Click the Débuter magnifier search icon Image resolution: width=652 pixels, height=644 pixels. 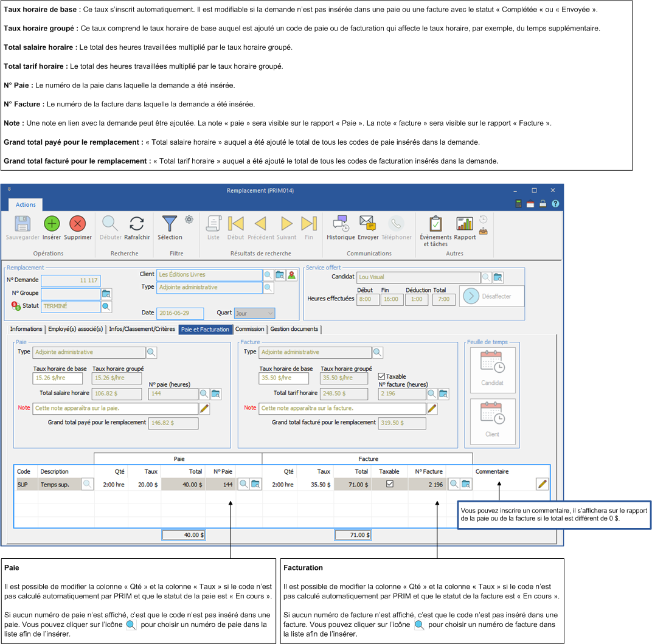point(110,224)
